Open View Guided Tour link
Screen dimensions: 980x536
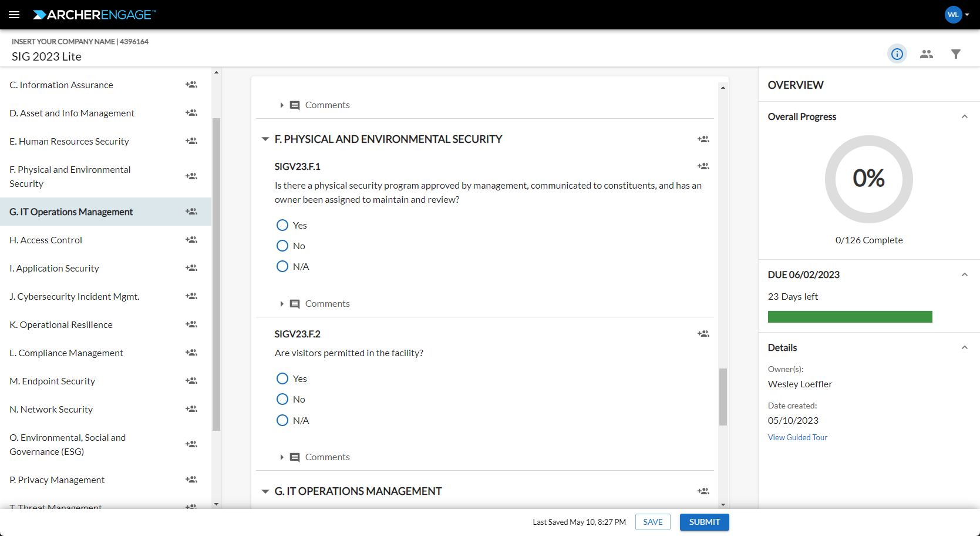[797, 437]
